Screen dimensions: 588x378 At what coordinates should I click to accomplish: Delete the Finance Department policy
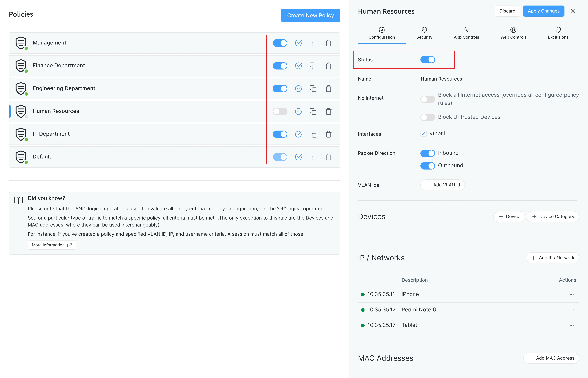tap(328, 66)
